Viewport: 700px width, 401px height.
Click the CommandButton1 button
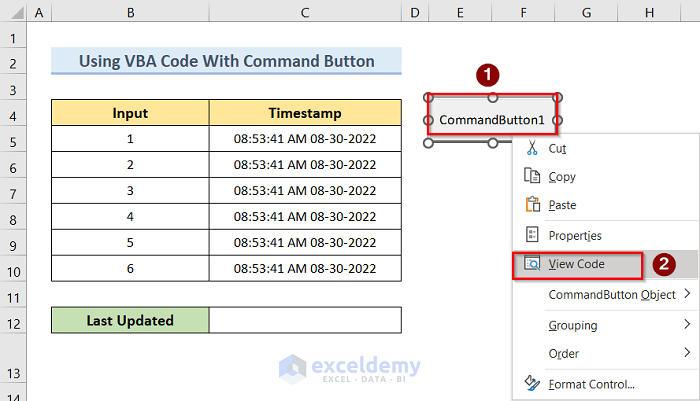(x=492, y=120)
